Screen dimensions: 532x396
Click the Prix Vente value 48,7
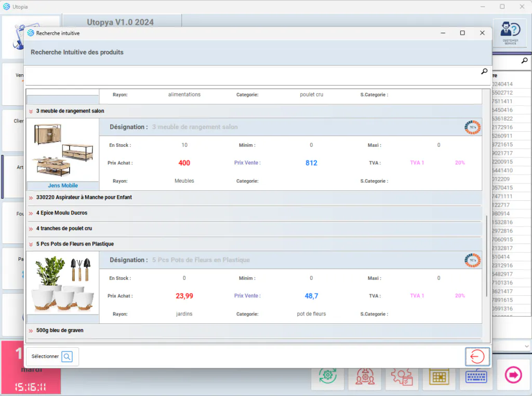(311, 296)
